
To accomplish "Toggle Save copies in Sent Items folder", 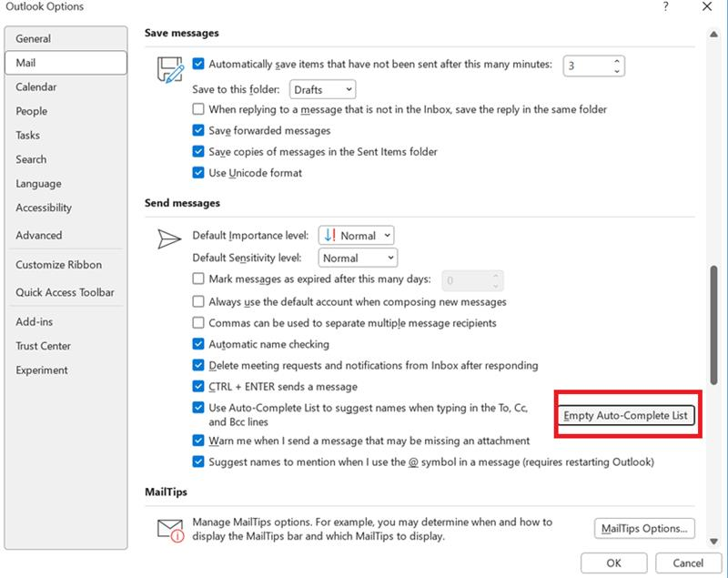I will [198, 151].
